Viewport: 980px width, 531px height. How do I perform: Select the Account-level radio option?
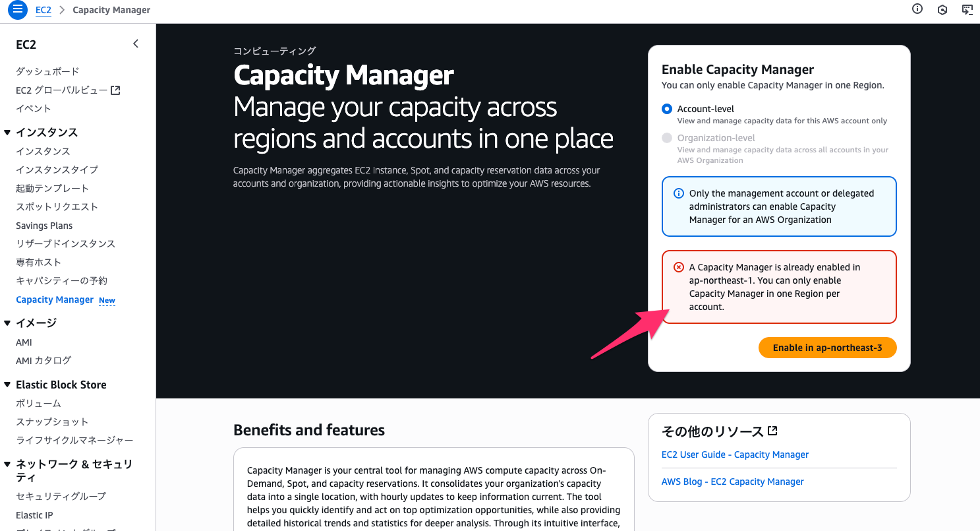pyautogui.click(x=667, y=109)
